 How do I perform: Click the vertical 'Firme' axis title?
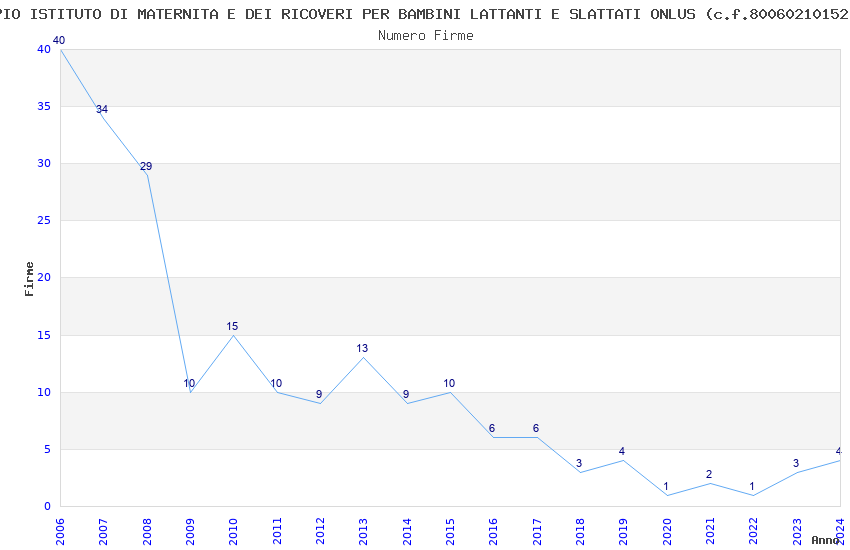(x=29, y=279)
